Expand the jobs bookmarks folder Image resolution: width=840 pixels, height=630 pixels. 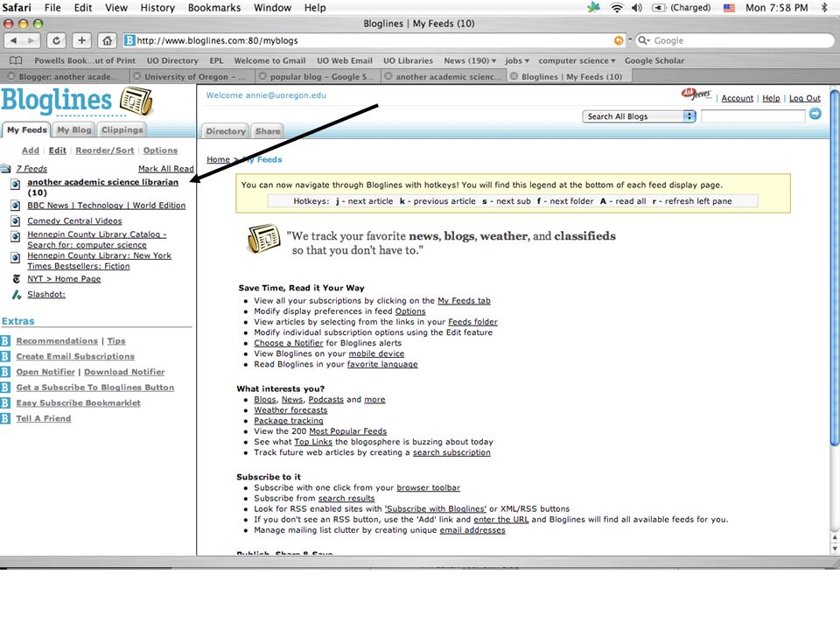(x=517, y=60)
